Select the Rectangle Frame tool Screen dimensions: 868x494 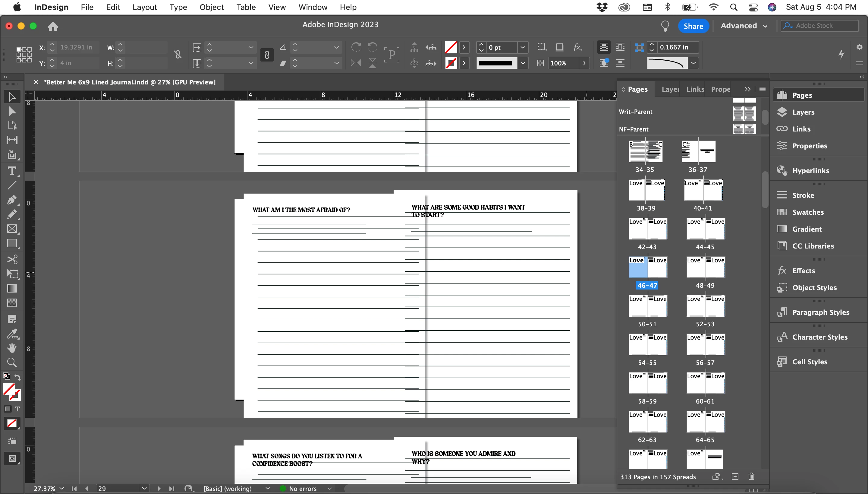tap(12, 229)
